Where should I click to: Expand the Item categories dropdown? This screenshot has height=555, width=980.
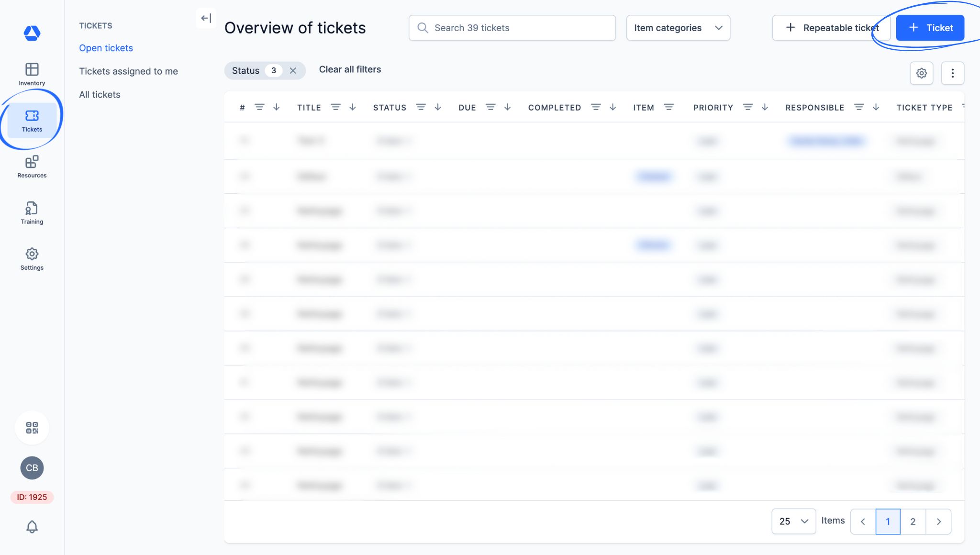(678, 28)
